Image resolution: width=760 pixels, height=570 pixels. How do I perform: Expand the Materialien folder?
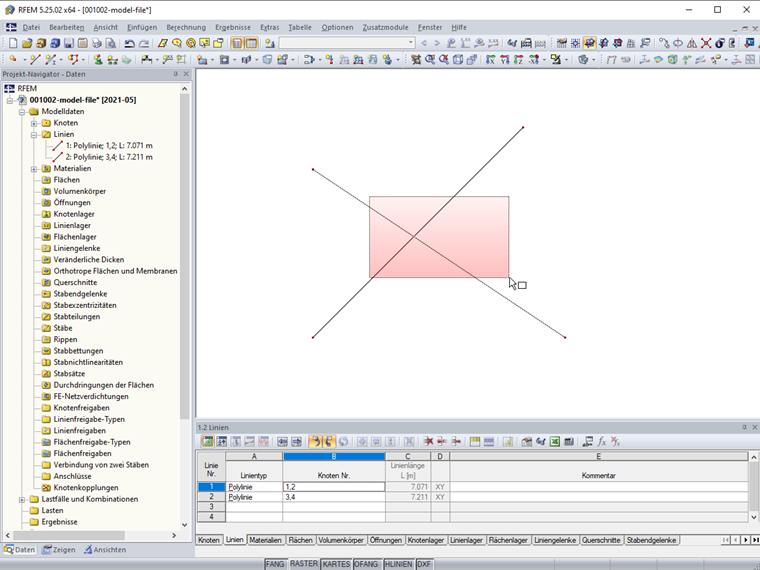(x=34, y=169)
